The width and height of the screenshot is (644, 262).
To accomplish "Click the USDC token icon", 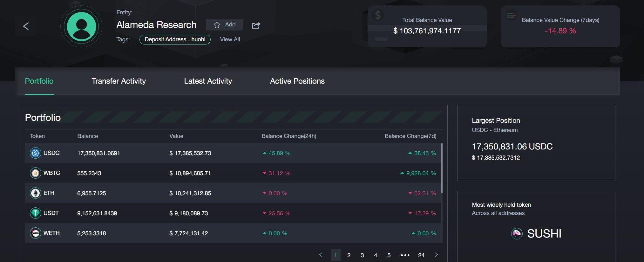I will [35, 153].
